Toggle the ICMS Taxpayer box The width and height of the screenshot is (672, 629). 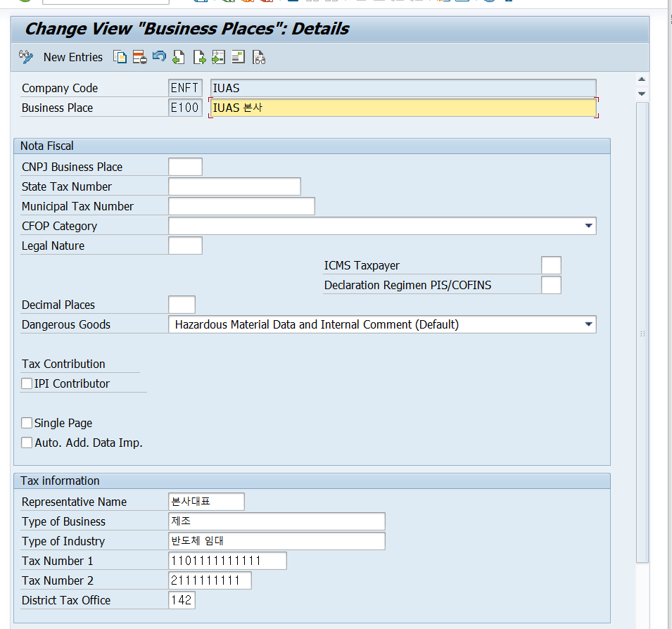coord(551,265)
